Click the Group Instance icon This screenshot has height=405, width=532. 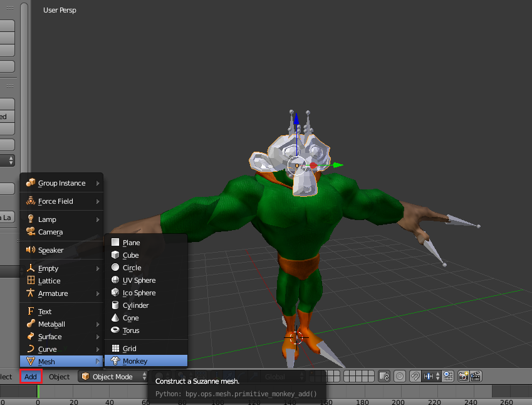click(x=31, y=182)
